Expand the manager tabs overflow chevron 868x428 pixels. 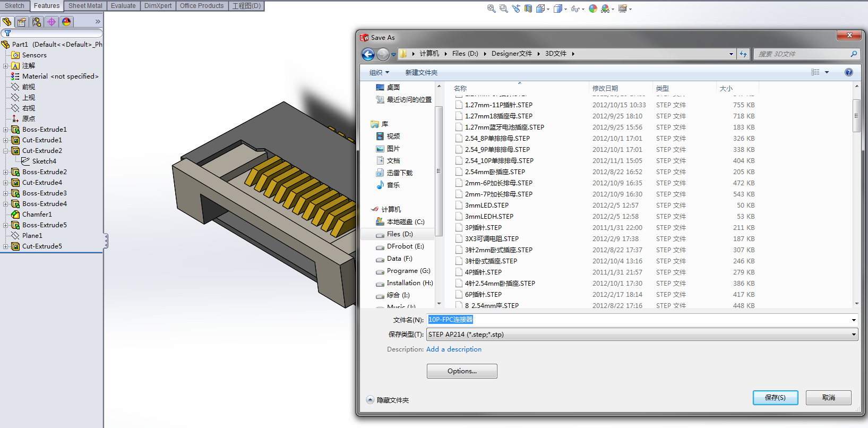98,22
